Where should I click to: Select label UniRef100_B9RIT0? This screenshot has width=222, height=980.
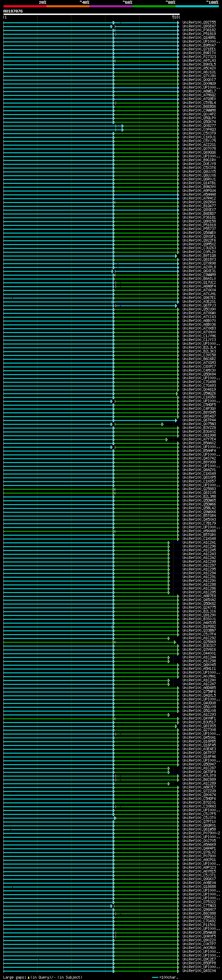(199, 53)
